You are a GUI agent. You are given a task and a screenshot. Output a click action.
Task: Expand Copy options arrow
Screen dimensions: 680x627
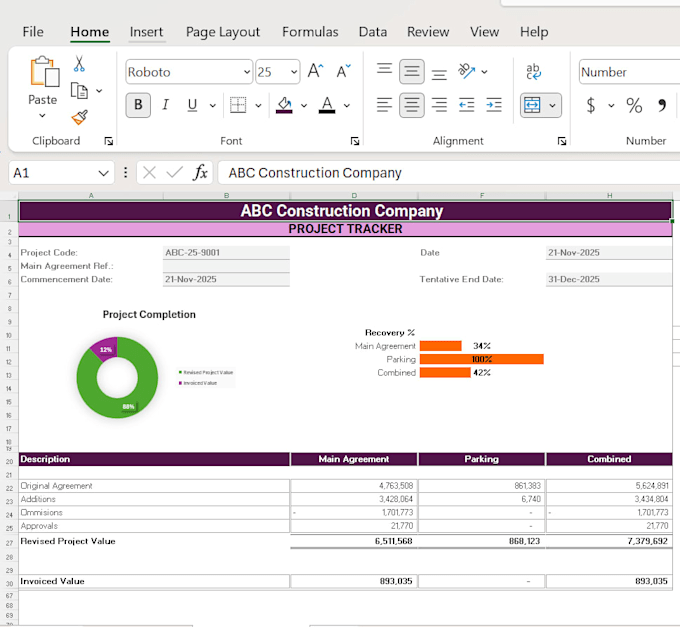tap(99, 91)
